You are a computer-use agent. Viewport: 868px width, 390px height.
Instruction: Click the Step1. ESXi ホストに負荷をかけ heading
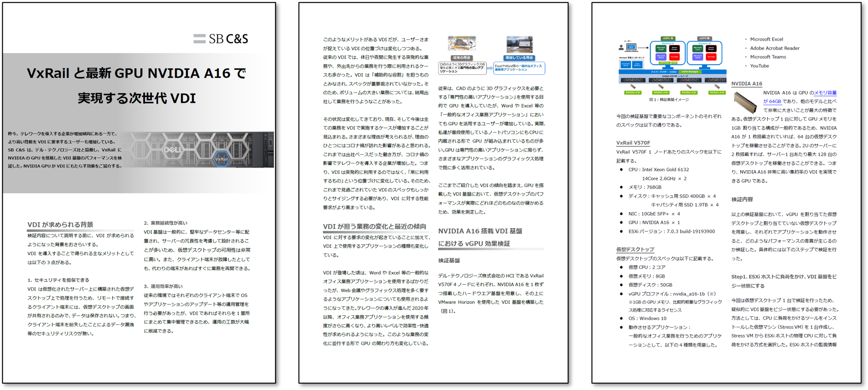784,281
